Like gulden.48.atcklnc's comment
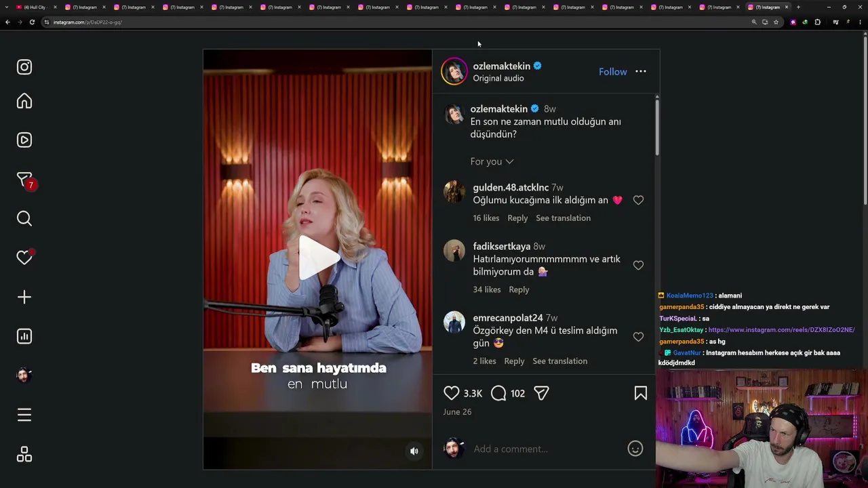The width and height of the screenshot is (868, 488). [638, 200]
